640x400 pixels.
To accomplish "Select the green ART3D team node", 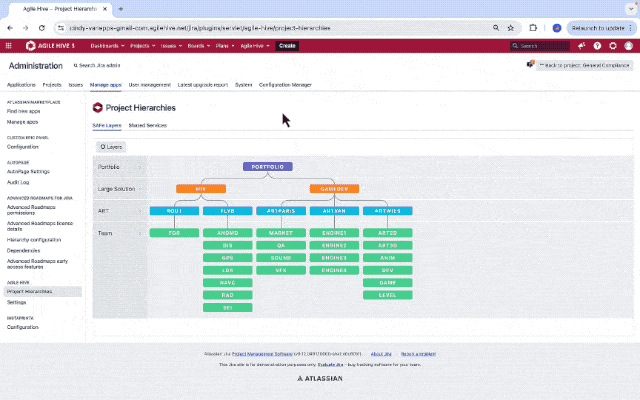I will (x=387, y=245).
